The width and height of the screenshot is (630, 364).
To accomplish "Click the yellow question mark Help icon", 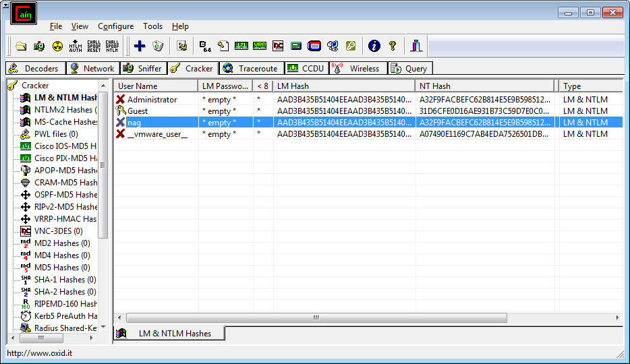I will coord(392,46).
